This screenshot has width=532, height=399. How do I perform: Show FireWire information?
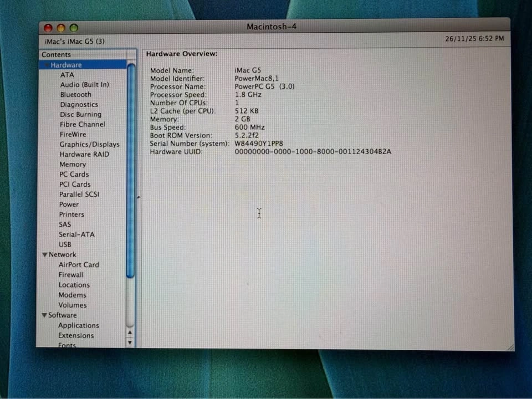pos(73,134)
